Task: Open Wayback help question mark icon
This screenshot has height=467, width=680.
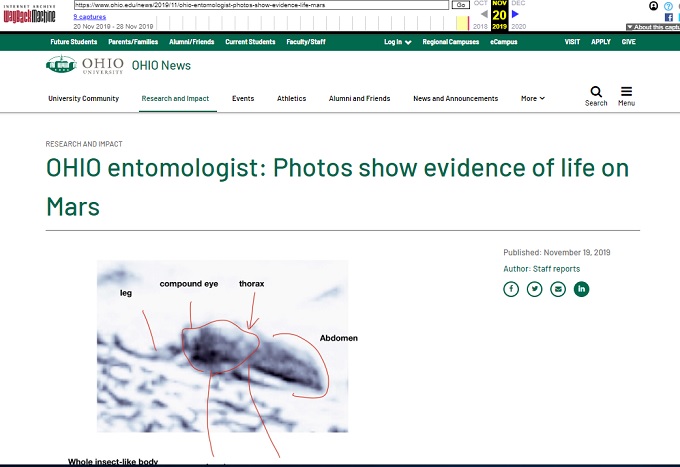Action: point(668,6)
